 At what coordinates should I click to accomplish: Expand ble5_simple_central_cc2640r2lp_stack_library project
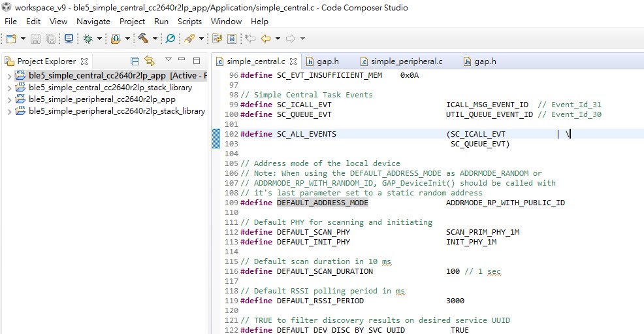click(9, 88)
